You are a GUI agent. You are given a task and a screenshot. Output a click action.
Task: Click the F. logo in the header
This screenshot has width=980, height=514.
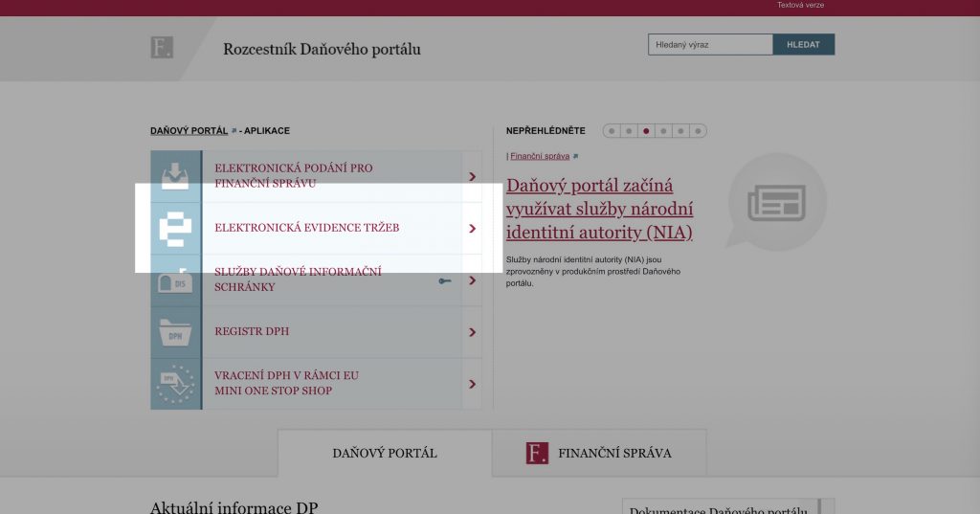pos(162,48)
